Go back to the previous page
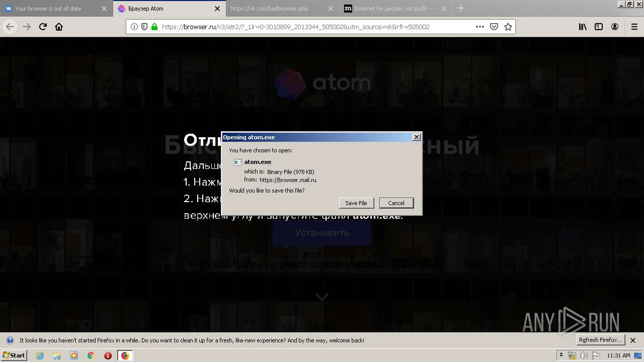The image size is (644, 362). (10, 27)
